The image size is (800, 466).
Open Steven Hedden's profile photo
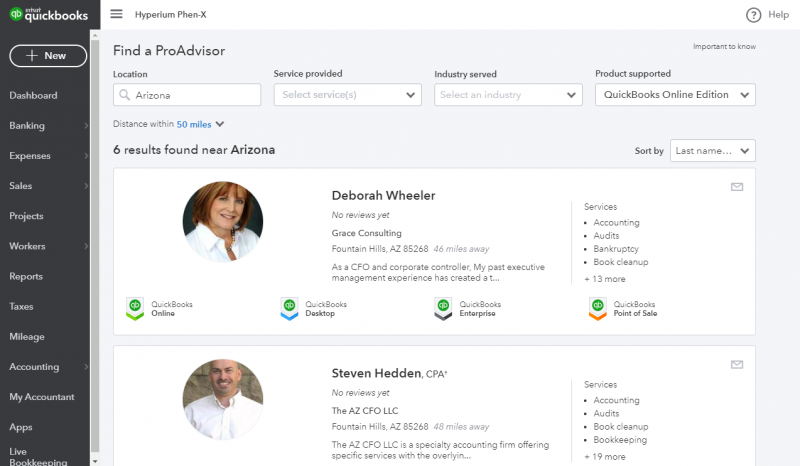tap(223, 399)
